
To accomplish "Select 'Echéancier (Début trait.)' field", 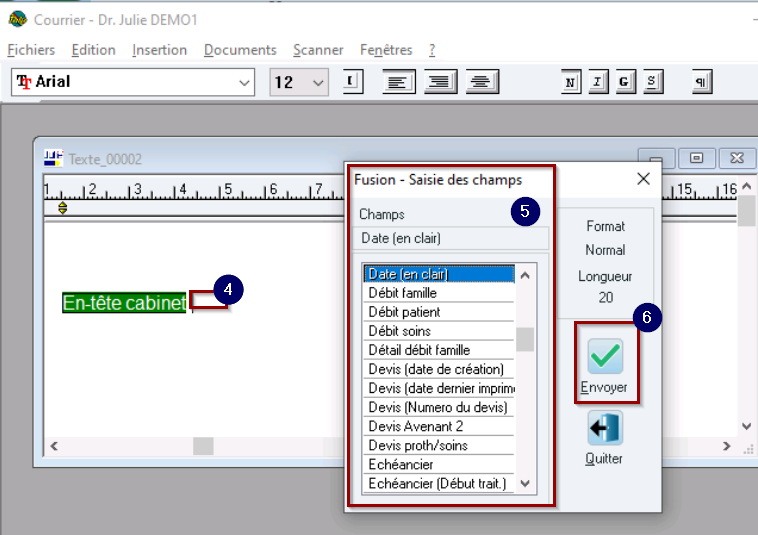I will (438, 484).
